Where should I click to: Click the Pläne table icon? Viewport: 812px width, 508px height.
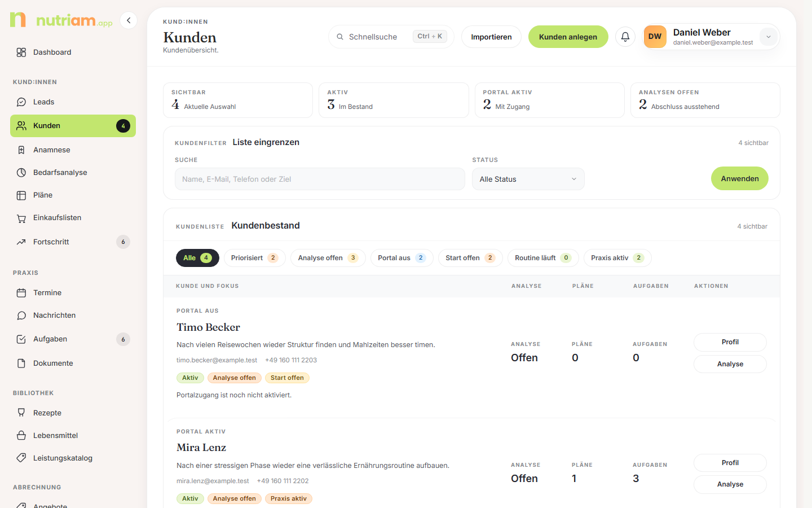(x=21, y=195)
